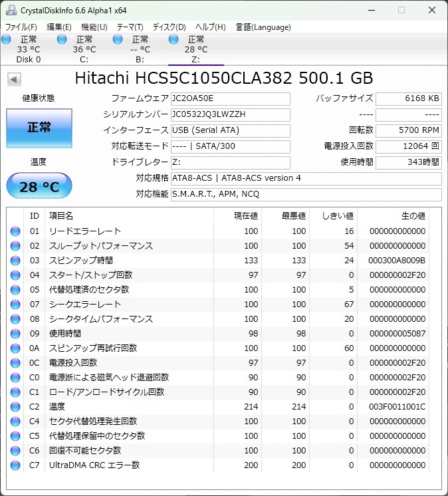The height and width of the screenshot is (496, 448).
Task: Click the ファームウェア value field
Action: pyautogui.click(x=230, y=98)
